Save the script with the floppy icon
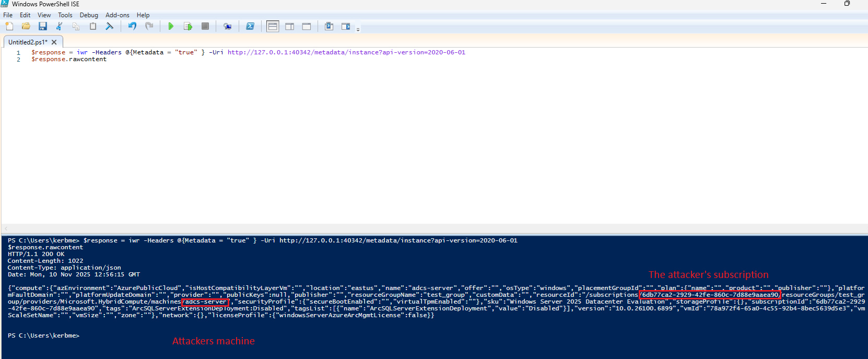Viewport: 868px width, 359px height. tap(43, 26)
